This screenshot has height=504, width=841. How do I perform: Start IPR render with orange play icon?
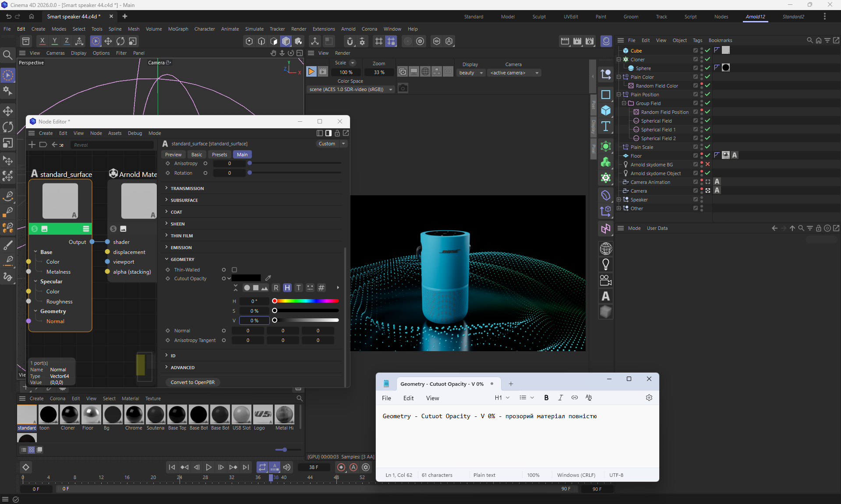311,71
